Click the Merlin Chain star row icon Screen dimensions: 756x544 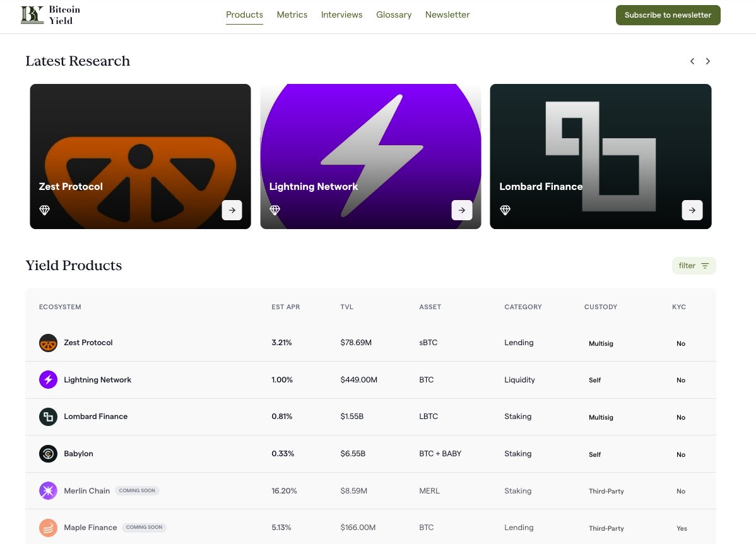click(x=48, y=491)
